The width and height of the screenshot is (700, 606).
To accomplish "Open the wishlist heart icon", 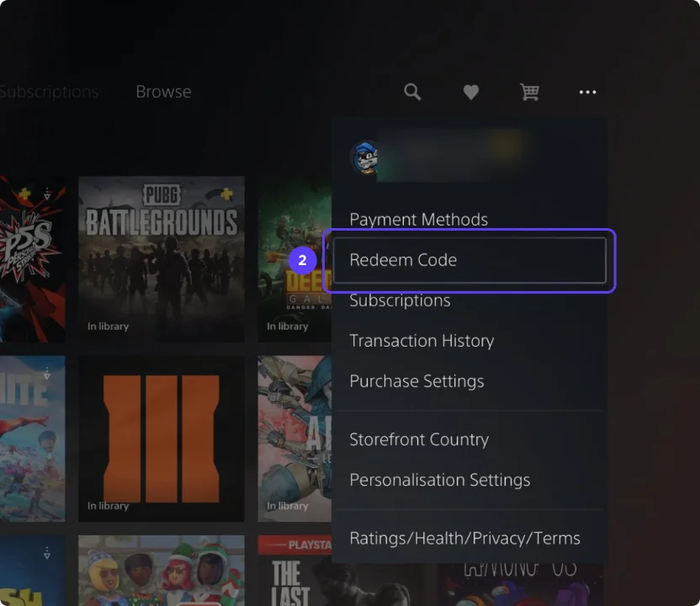I will (470, 92).
